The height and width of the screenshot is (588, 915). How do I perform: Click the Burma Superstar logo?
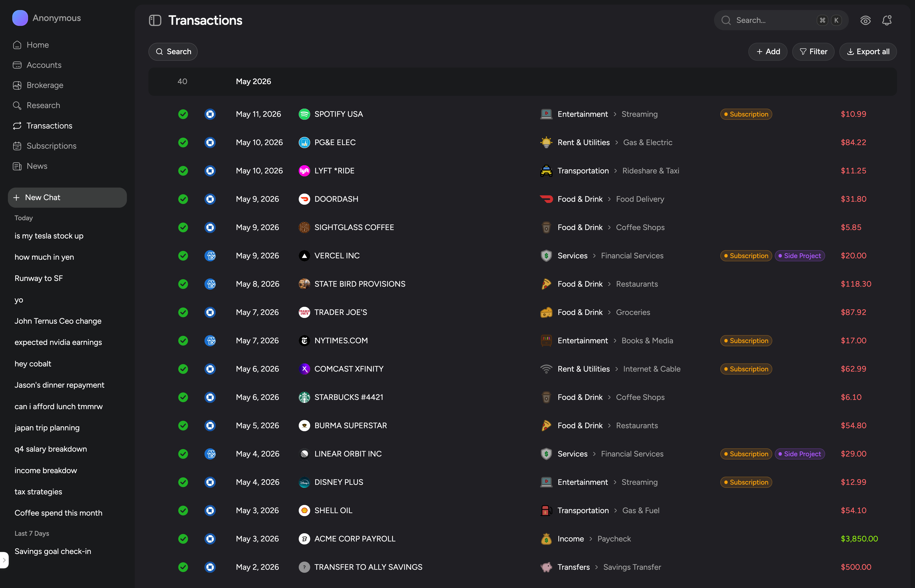304,425
